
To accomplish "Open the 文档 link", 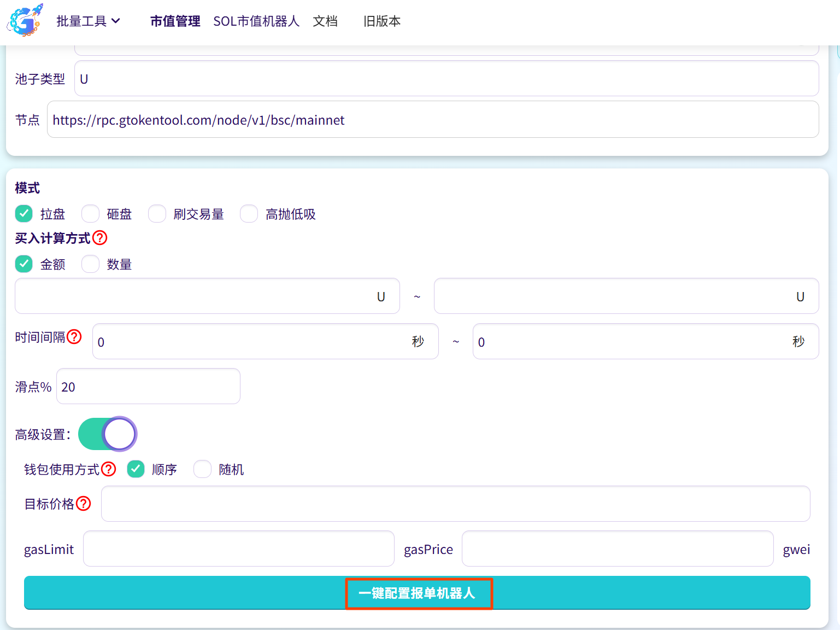I will click(325, 21).
